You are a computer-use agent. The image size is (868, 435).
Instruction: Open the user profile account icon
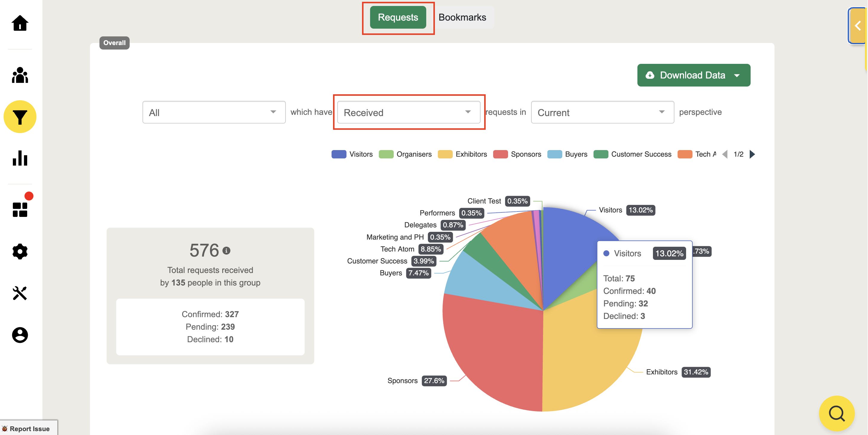[x=20, y=335]
